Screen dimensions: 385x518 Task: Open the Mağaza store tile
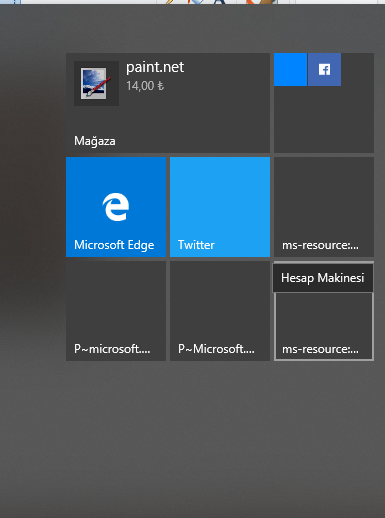coord(168,103)
